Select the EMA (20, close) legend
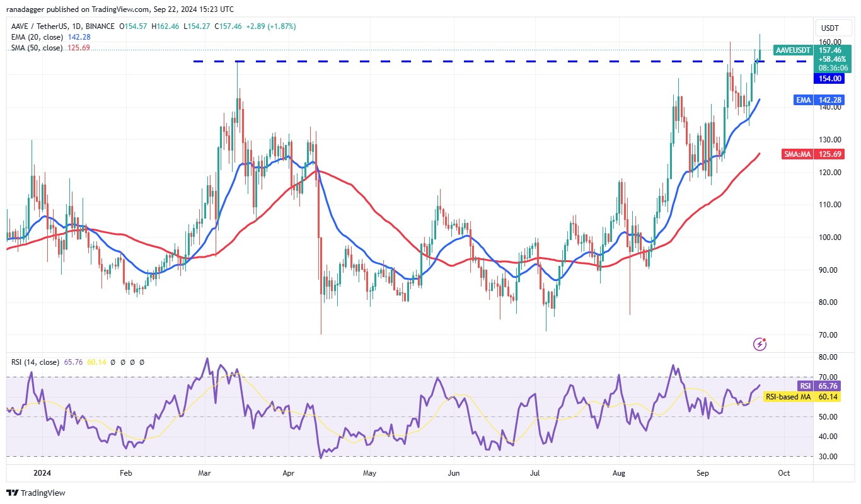The width and height of the screenshot is (861, 504). pyautogui.click(x=35, y=37)
